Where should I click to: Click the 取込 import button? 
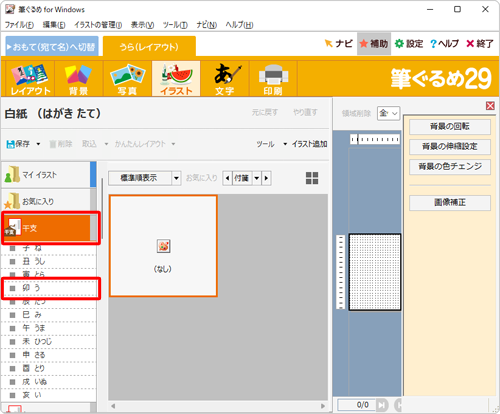89,144
